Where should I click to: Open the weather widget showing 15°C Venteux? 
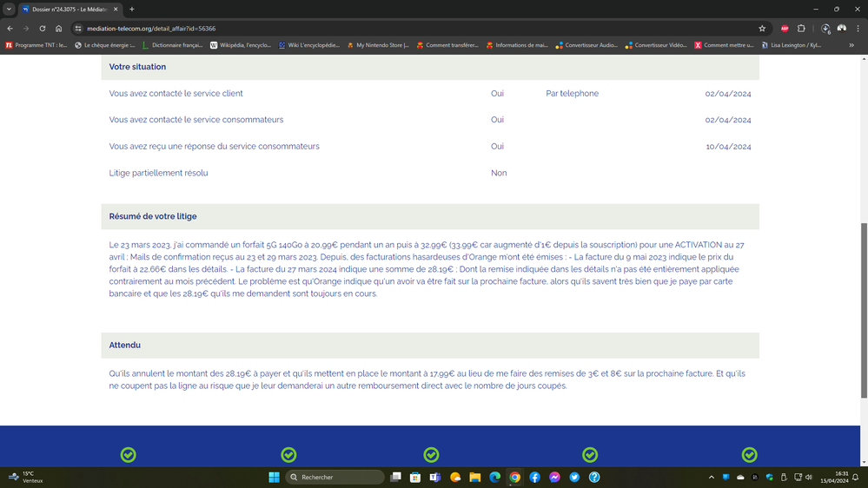(x=26, y=477)
